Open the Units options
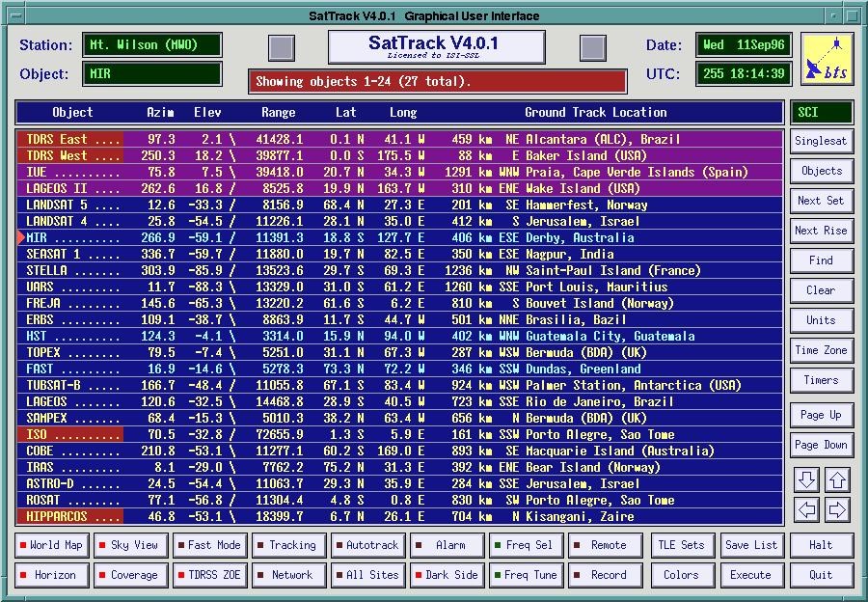Image resolution: width=868 pixels, height=602 pixels. pos(821,320)
